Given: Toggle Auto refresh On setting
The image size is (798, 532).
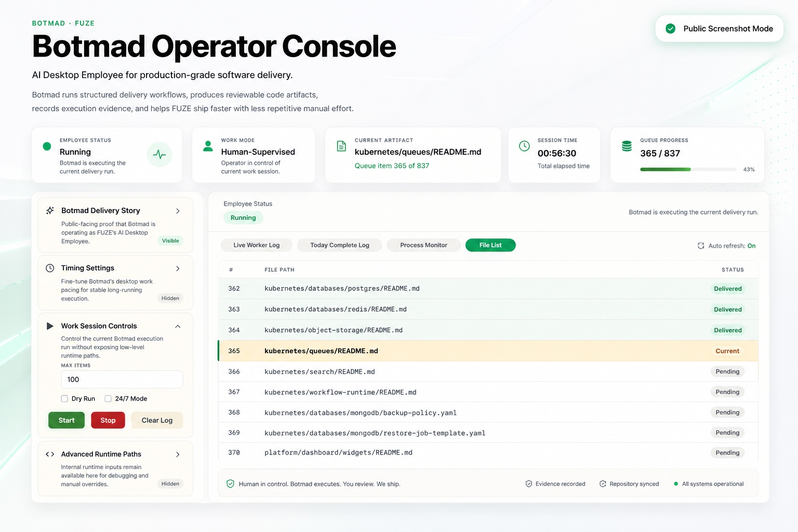Looking at the screenshot, I should tap(751, 246).
